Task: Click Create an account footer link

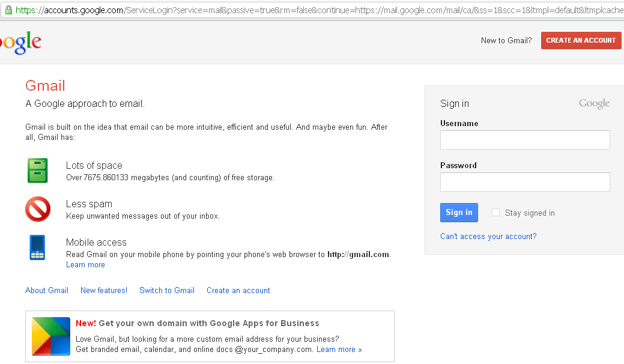Action: pyautogui.click(x=238, y=291)
